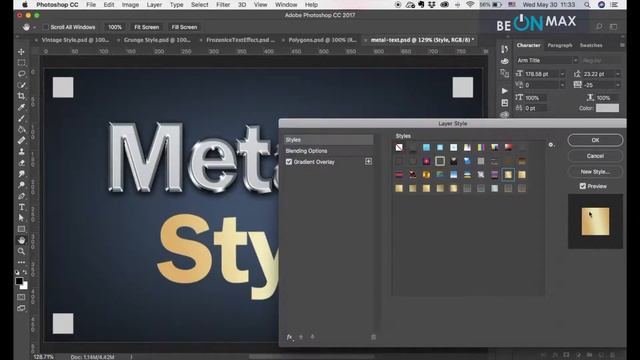Select the Horizontal Type tool

21,207
